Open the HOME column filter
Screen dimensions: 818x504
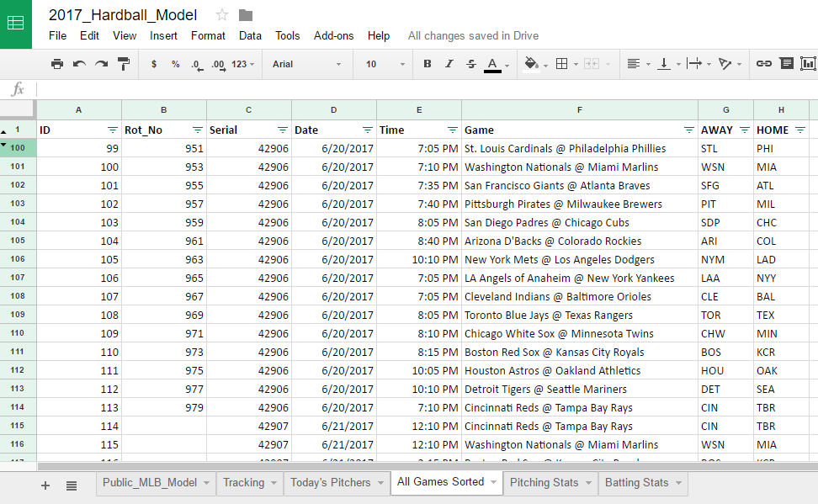(x=800, y=130)
